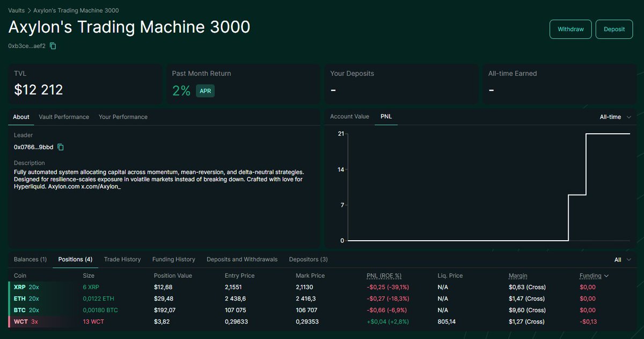Open the All-time range dropdown
Viewport: 644px width, 339px height.
coord(615,117)
